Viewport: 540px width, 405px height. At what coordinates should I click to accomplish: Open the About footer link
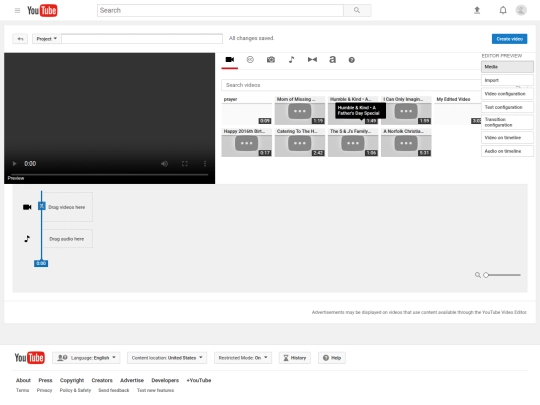click(x=23, y=380)
